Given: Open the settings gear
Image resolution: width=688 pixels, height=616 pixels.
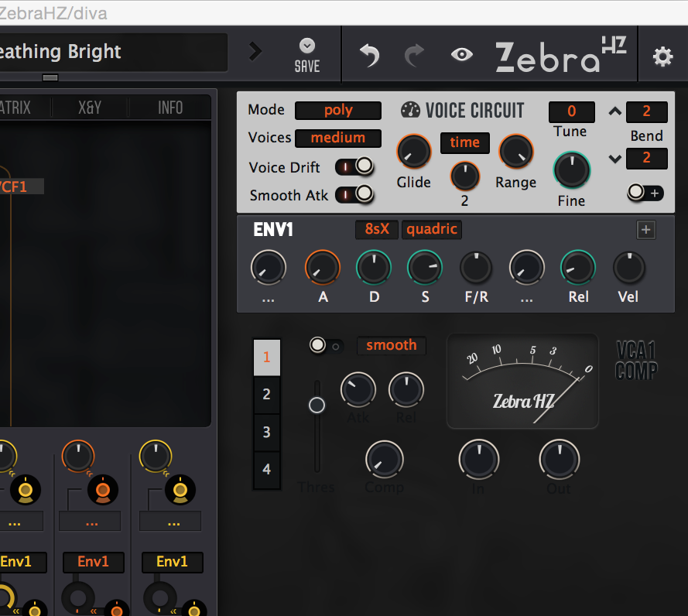Looking at the screenshot, I should tap(662, 56).
